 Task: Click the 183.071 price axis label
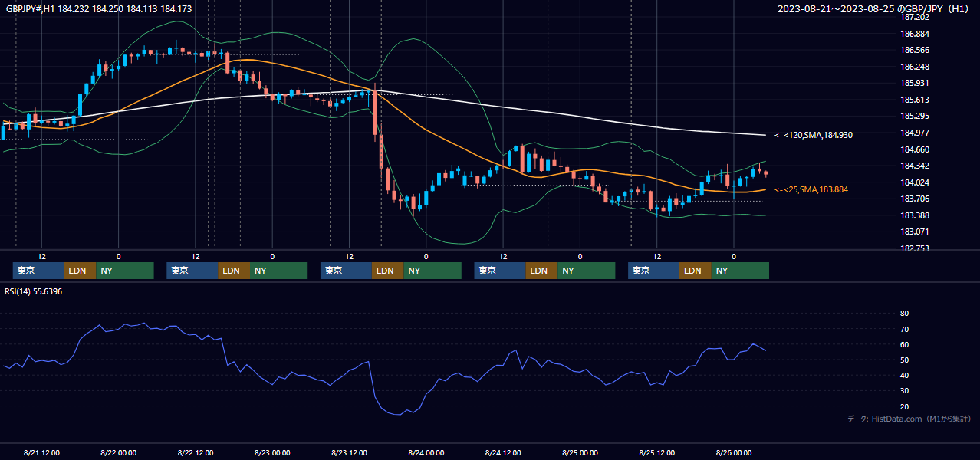pyautogui.click(x=914, y=232)
